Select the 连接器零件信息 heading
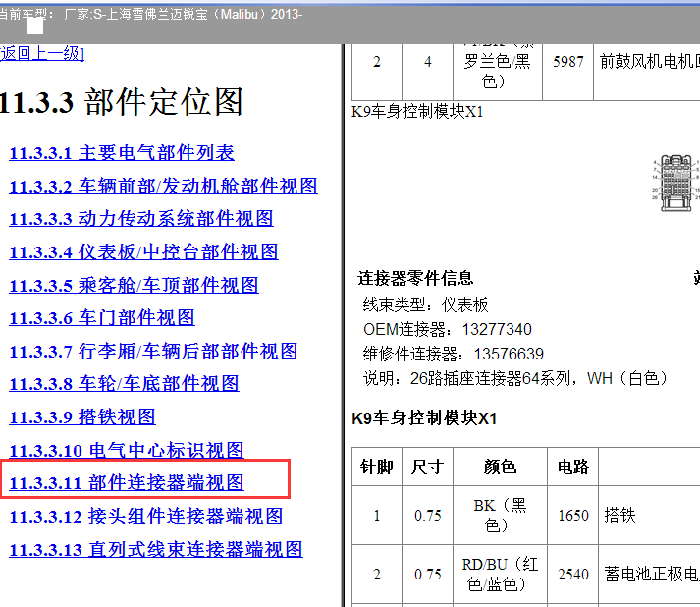Screen dimensions: 700x607 415,278
